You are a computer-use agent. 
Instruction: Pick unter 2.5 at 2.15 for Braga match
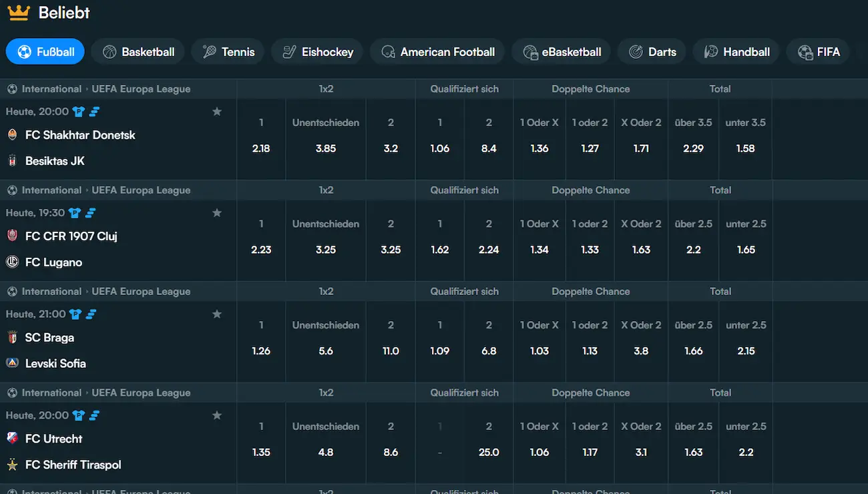pyautogui.click(x=746, y=342)
